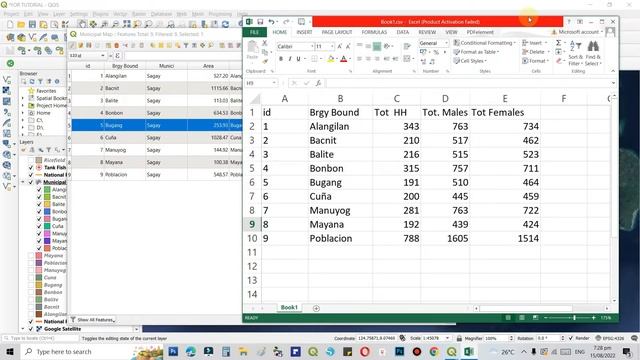Click the Font Color icon
Screen dimensions: 640x360
[x=344, y=59]
